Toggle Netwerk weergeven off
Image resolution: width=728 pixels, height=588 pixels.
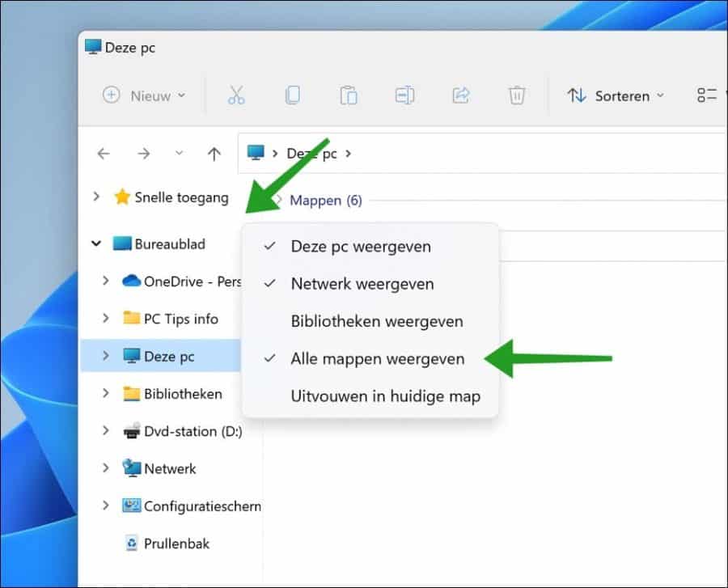pyautogui.click(x=362, y=284)
